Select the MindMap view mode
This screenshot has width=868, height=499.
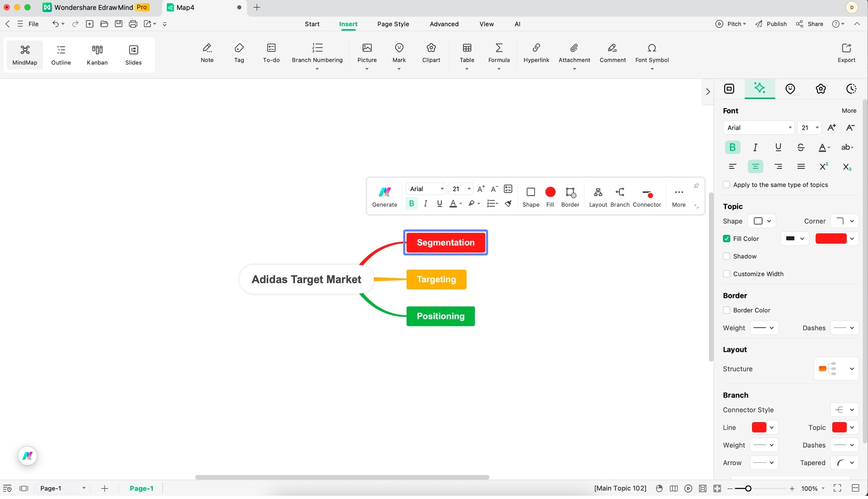tap(25, 55)
